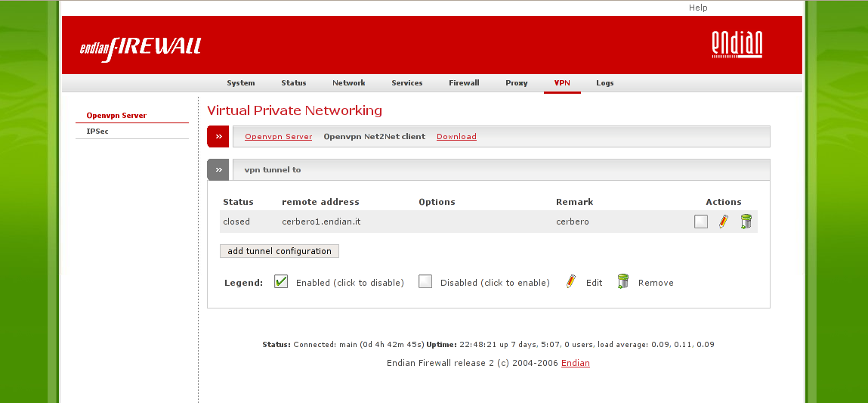The width and height of the screenshot is (868, 403).
Task: Enable the cerbero tunnel checkbox in Actions
Action: click(x=701, y=222)
